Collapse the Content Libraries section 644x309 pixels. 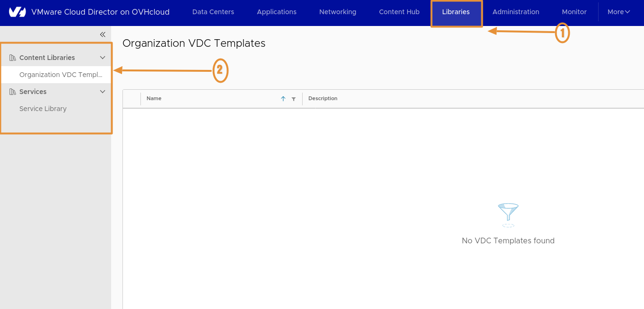coord(103,57)
